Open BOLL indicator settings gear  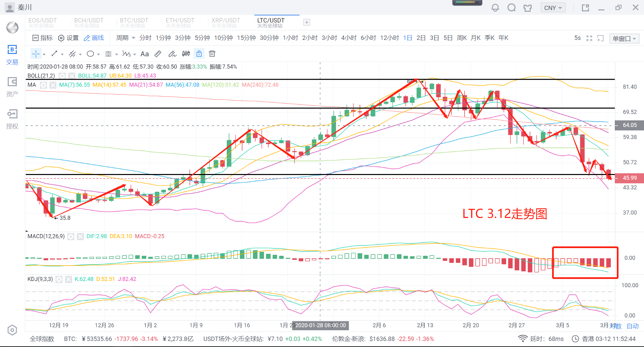click(62, 76)
